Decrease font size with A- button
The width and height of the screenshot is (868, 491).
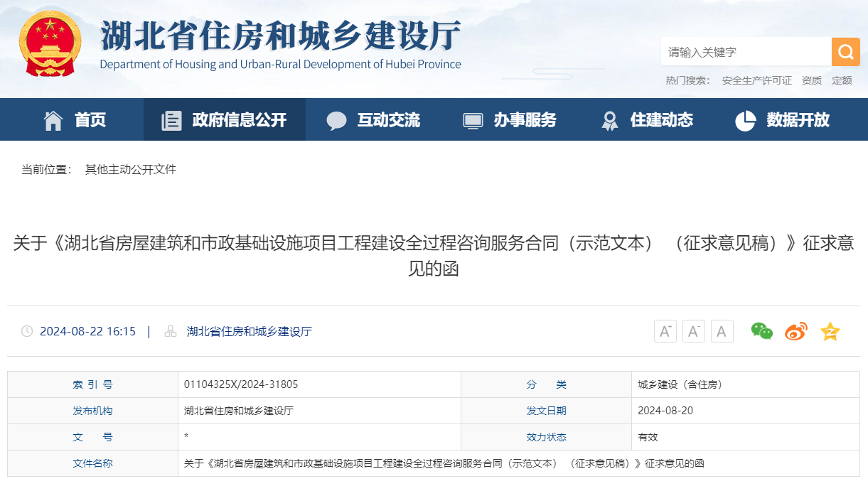point(693,330)
